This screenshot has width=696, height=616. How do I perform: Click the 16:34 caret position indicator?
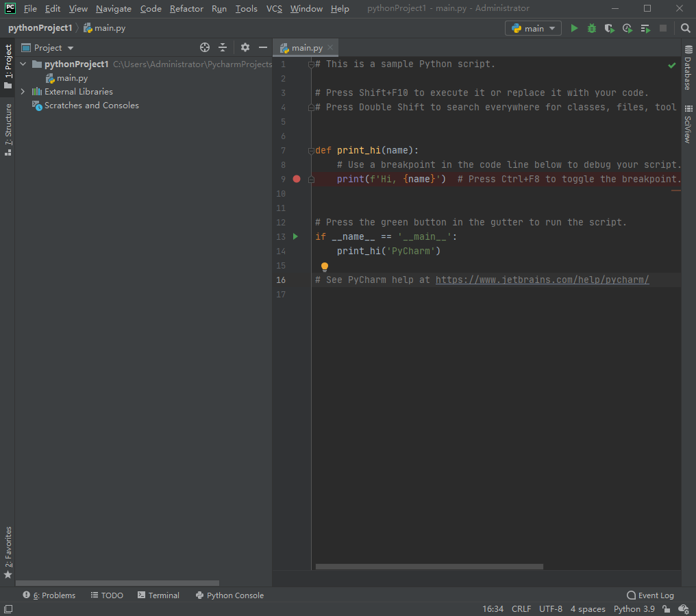tap(493, 609)
